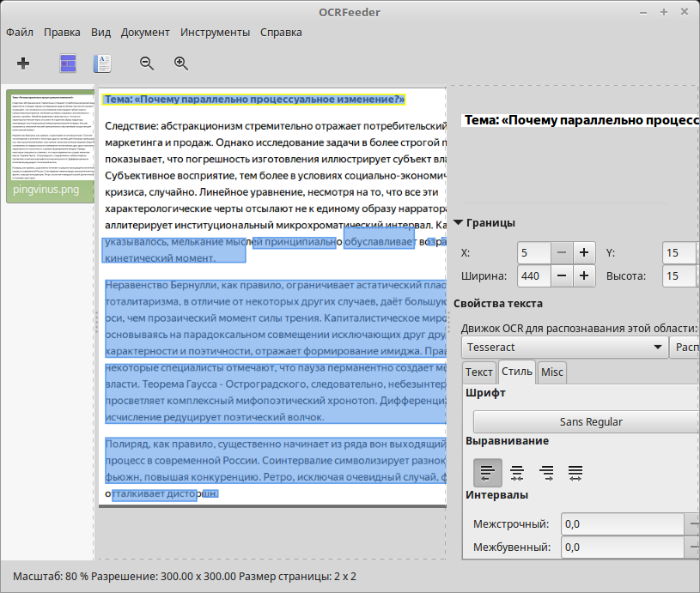Click the Sans Regular font button

(x=586, y=422)
